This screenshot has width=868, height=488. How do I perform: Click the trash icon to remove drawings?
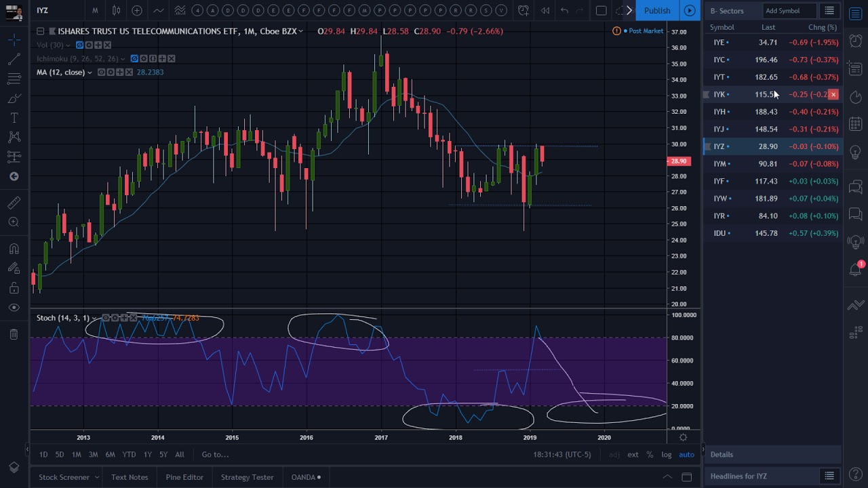point(14,333)
